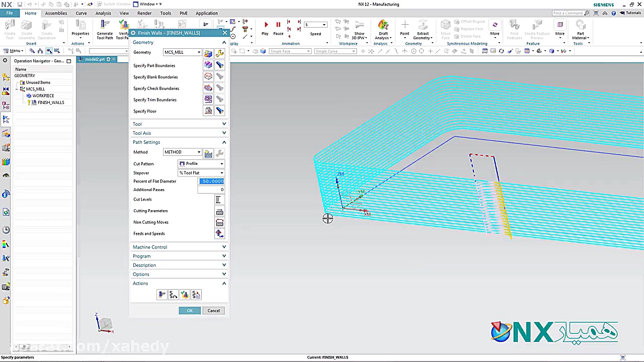Open the Tutorials link
This screenshot has height=362, width=644.
pos(630,13)
